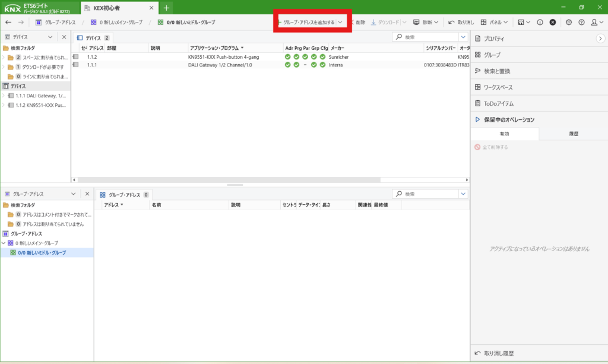Screen dimensions: 608x364
Task: Click the settings gear icon
Action: [568, 22]
